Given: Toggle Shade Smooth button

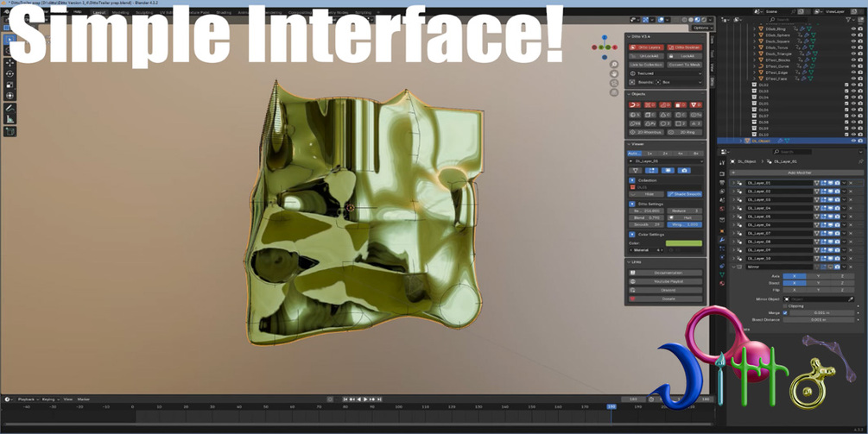Looking at the screenshot, I should [x=685, y=194].
